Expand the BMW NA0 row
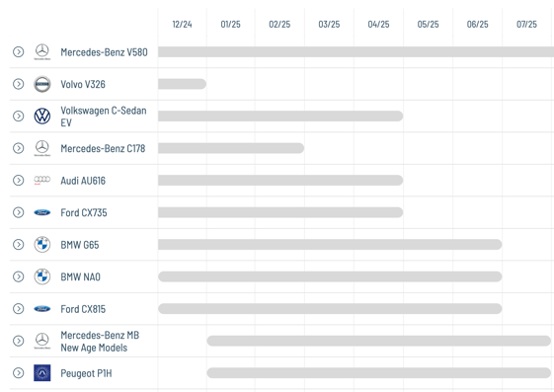 19,276
